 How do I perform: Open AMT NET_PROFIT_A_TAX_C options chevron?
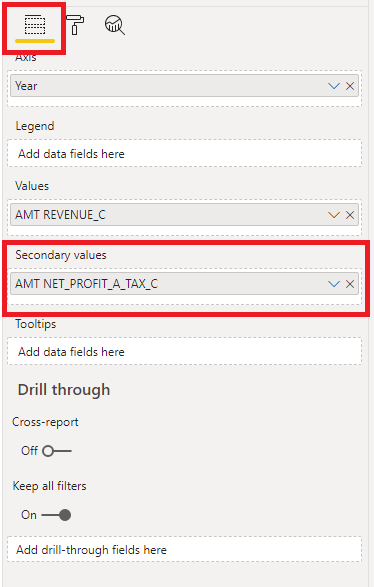[x=334, y=284]
